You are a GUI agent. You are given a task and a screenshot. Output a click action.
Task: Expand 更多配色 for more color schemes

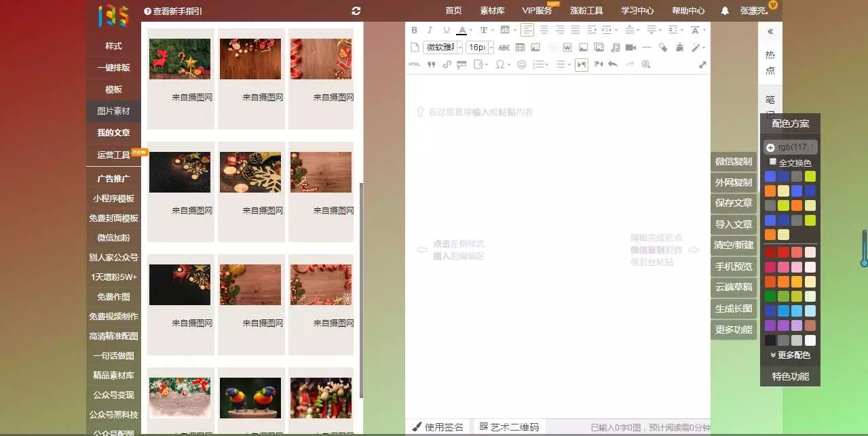[791, 355]
